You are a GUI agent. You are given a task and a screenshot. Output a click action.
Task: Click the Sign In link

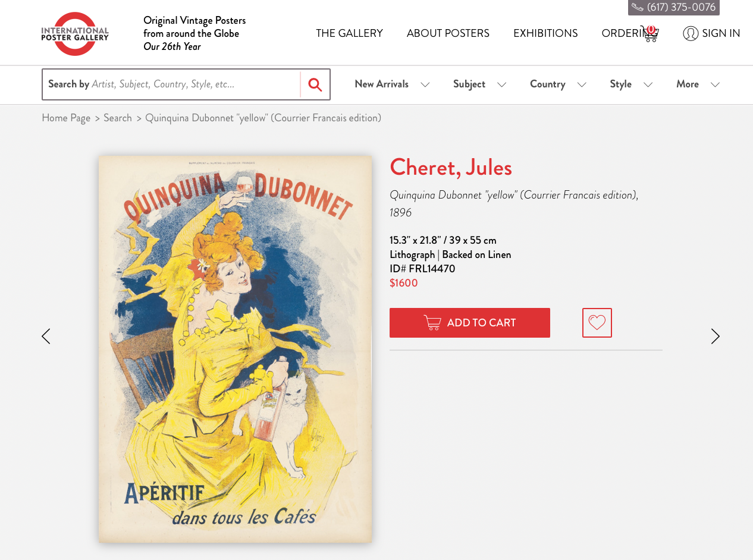click(721, 33)
